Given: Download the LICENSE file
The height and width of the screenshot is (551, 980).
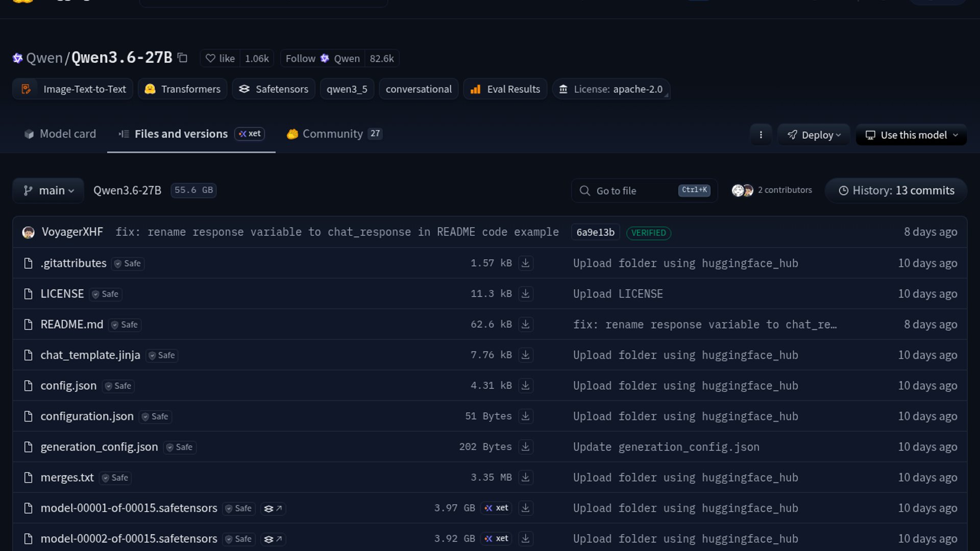Looking at the screenshot, I should coord(525,294).
